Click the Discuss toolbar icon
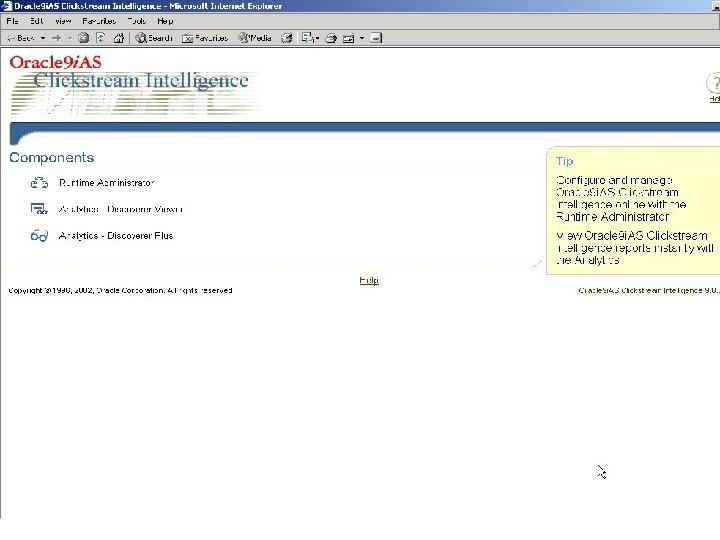720x540 pixels. point(376,38)
